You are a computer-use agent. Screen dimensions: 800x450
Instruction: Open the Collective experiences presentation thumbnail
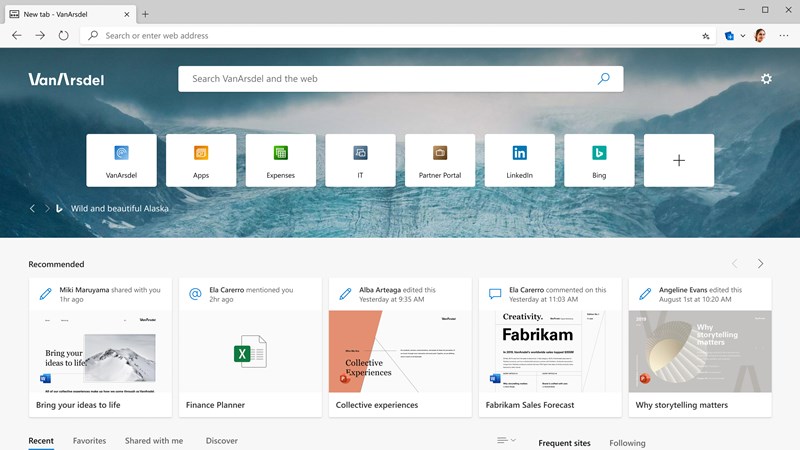pos(401,352)
